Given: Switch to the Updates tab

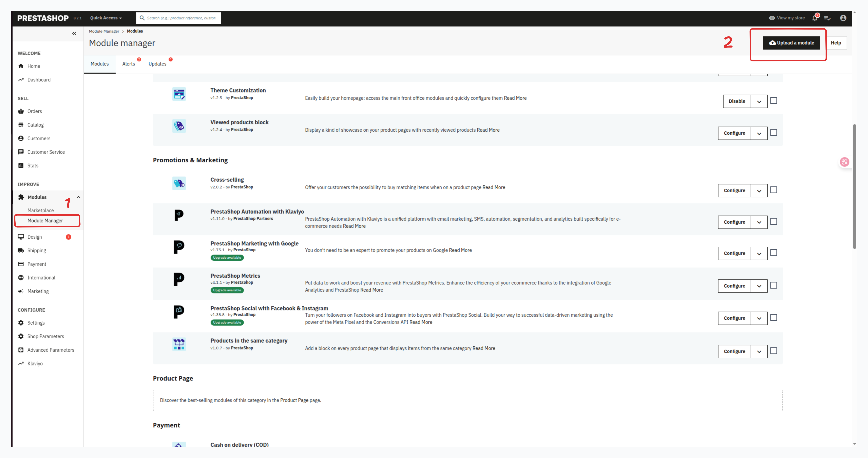Looking at the screenshot, I should [157, 64].
